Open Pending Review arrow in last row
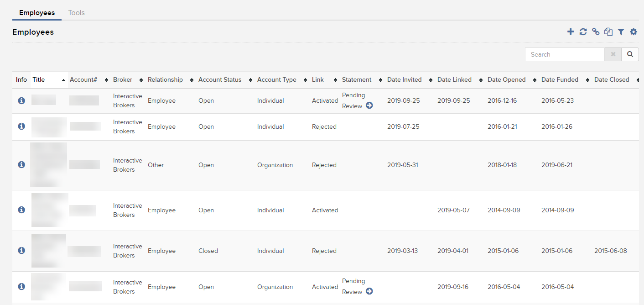The image size is (644, 305). 369,291
